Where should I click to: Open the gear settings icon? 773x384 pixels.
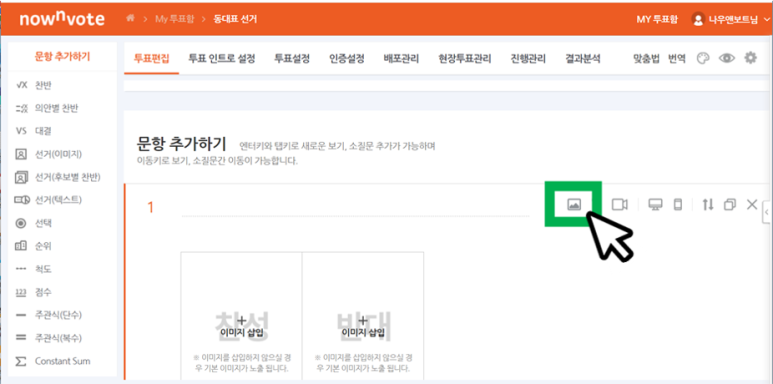(750, 58)
